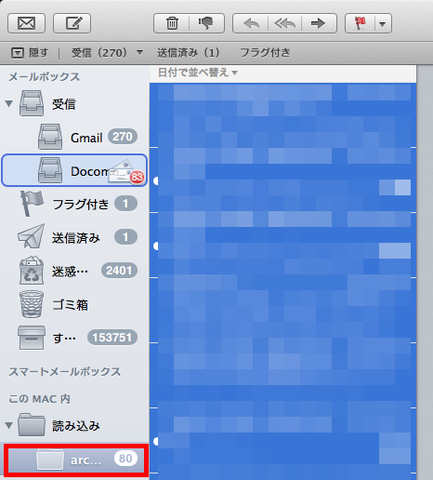The width and height of the screenshot is (433, 480).
Task: Open 日付で並べ替え sort dropdown
Action: pos(197,72)
